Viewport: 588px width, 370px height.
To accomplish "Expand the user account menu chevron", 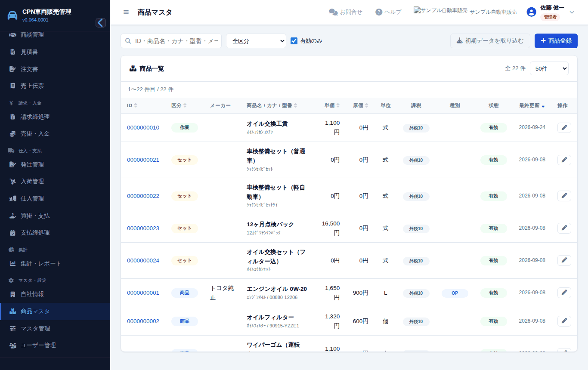I will coord(572,12).
